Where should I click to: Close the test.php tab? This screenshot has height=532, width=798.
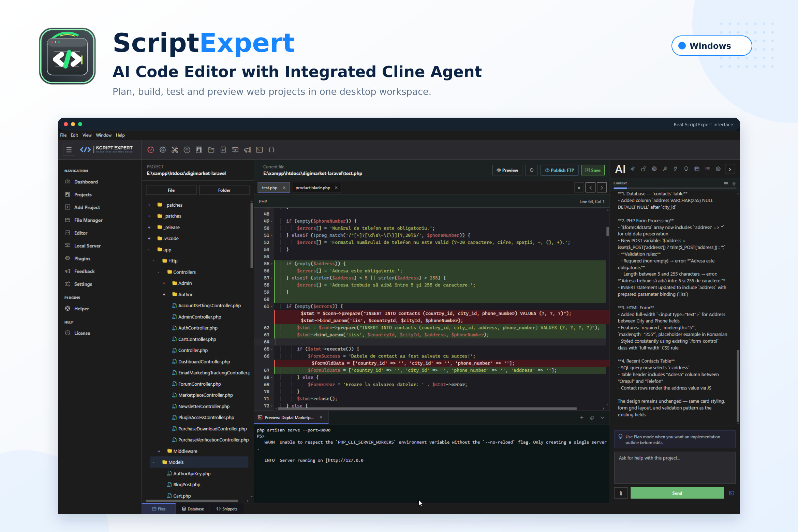(x=284, y=188)
